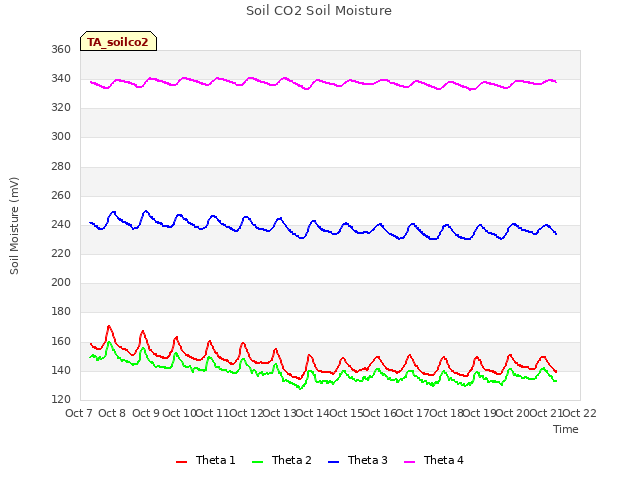Toggle the Theta 2 legend entry
Image resolution: width=640 pixels, height=480 pixels.
coord(282,460)
